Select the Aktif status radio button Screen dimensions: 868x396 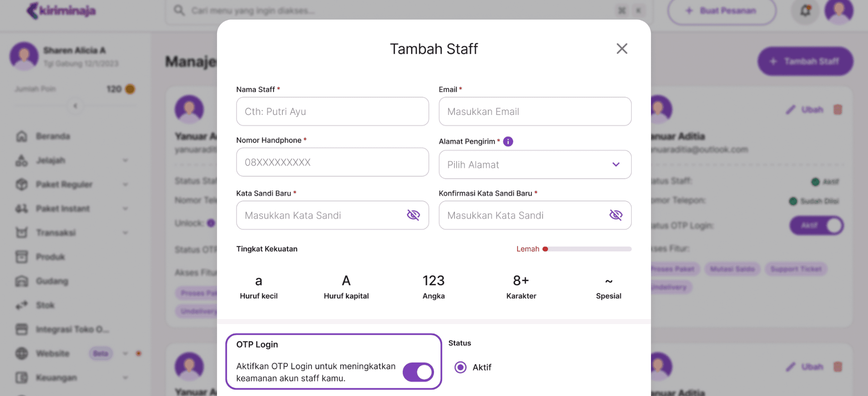(460, 367)
